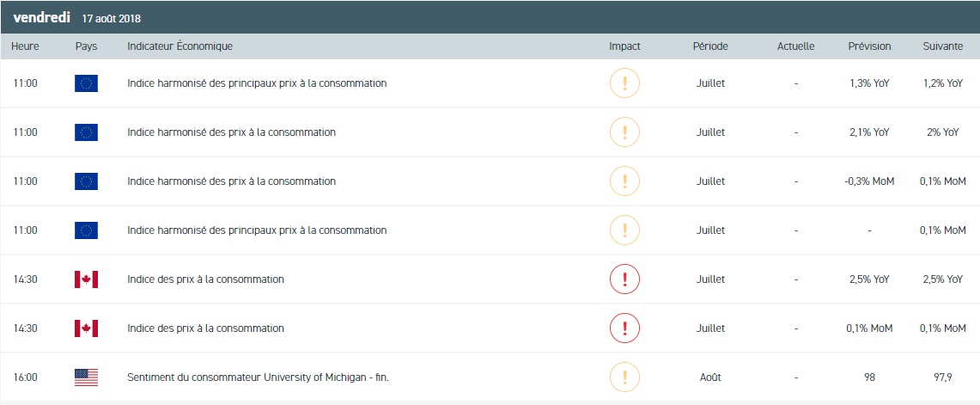Viewport: 980px width, 405px height.
Task: Click orange impact icon for University of Michigan row
Action: tap(624, 377)
